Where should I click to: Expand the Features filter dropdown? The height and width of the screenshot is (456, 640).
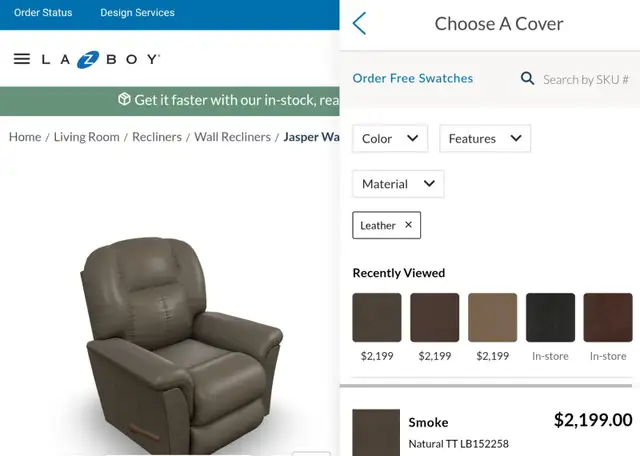pos(485,139)
